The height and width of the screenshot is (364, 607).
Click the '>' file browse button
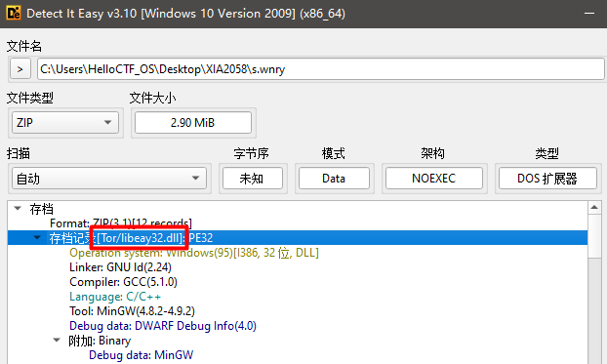20,69
